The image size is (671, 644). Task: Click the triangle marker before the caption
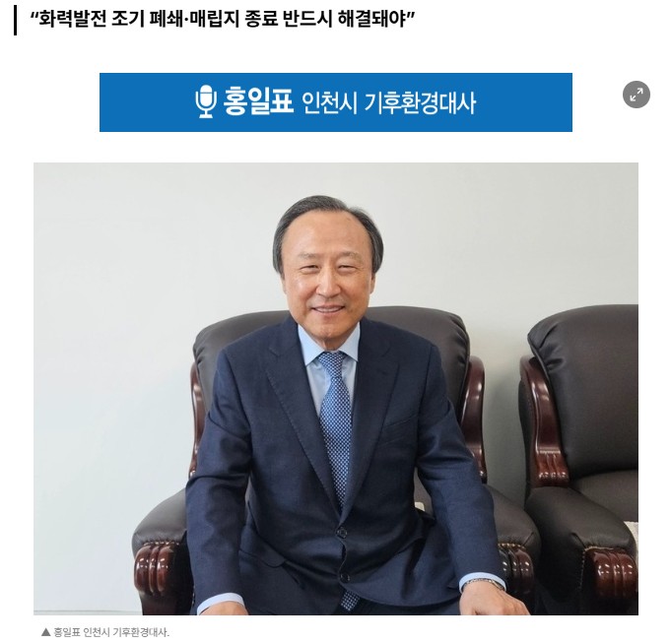pyautogui.click(x=45, y=632)
